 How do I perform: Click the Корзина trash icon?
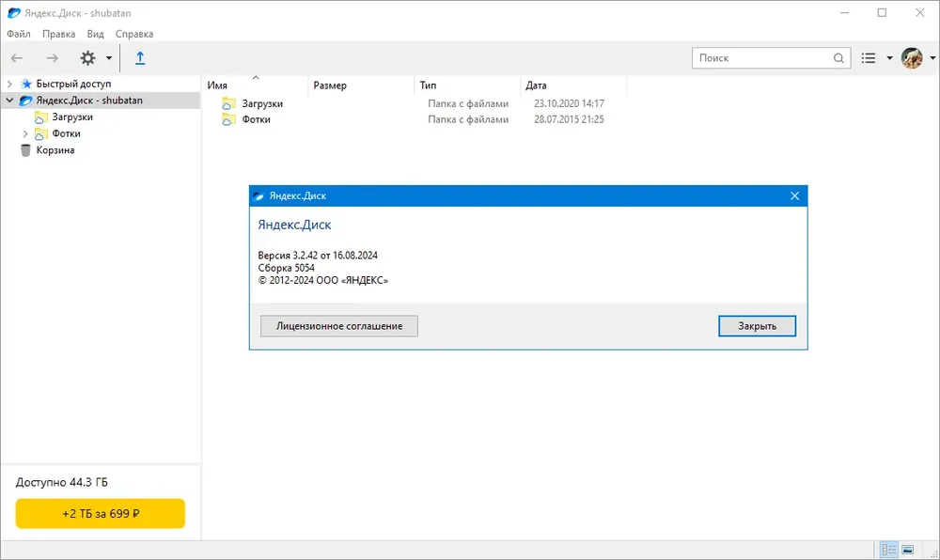pos(25,150)
